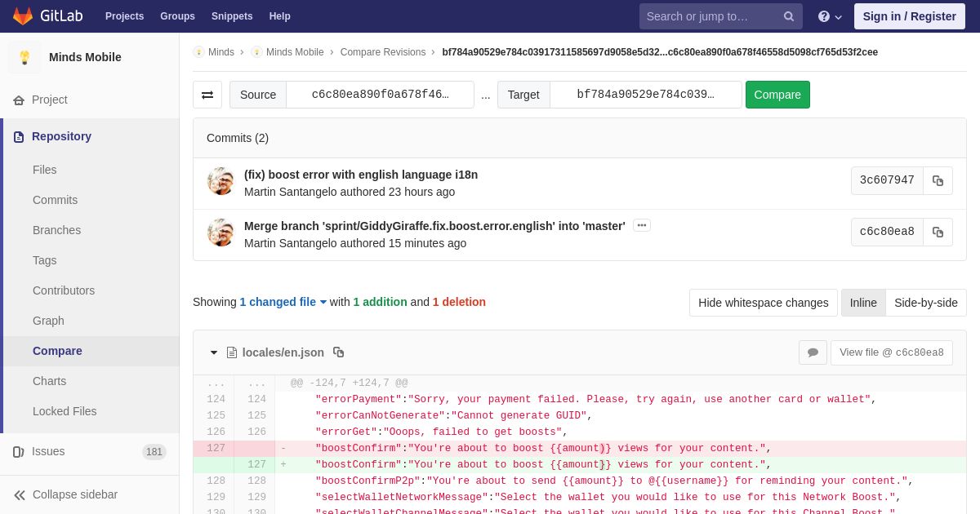The height and width of the screenshot is (514, 980).
Task: Open the Source revision dropdown
Action: pos(380,95)
